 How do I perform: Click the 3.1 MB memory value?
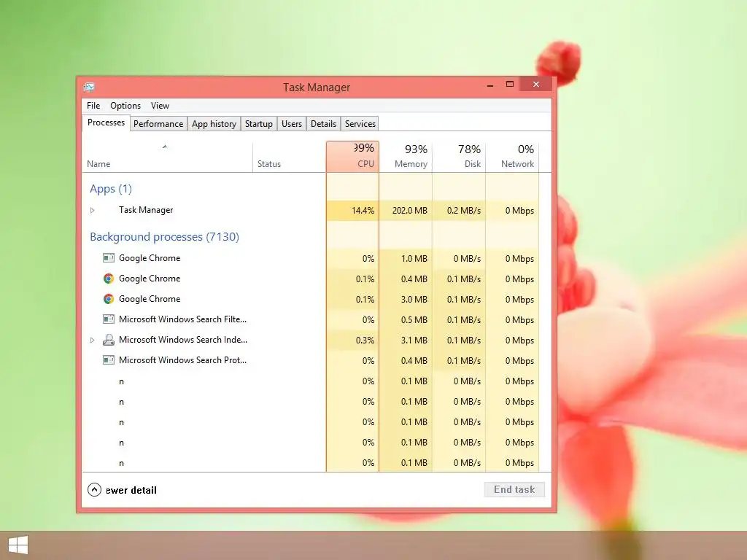click(x=414, y=341)
